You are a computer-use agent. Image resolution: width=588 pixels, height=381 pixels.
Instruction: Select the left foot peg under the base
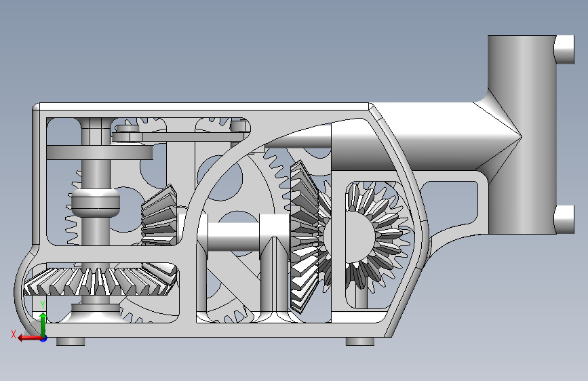click(x=71, y=341)
